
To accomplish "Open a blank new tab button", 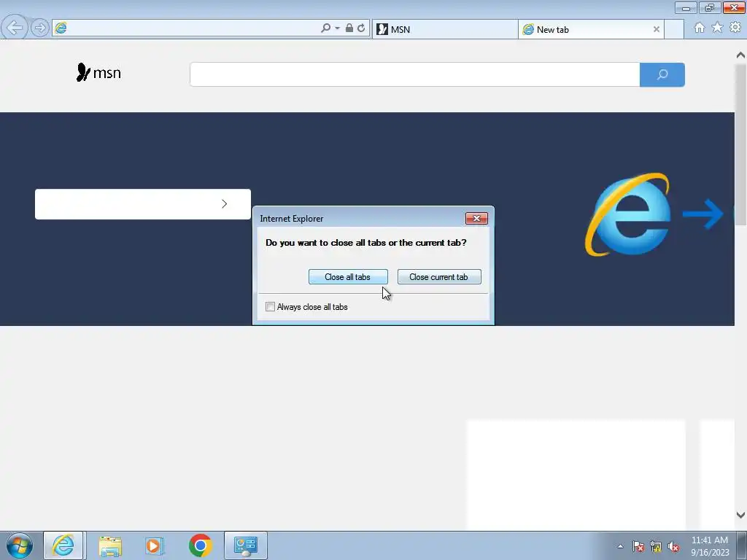I will (674, 29).
